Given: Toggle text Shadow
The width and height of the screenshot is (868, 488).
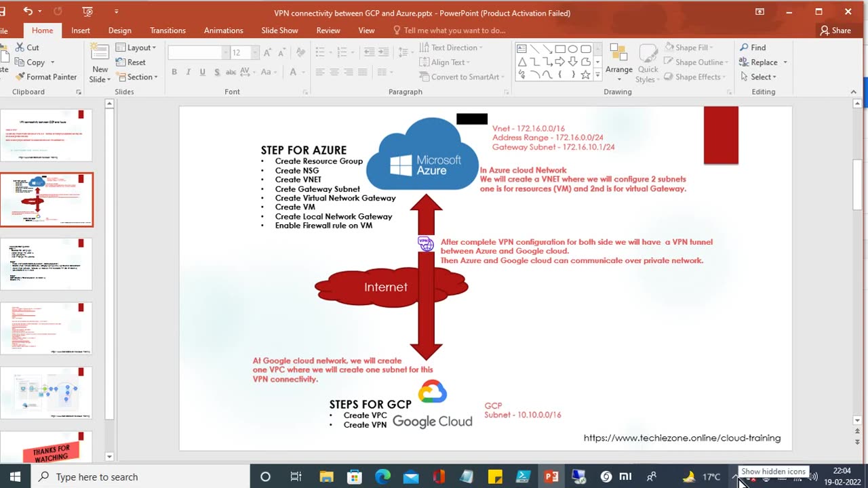Looking at the screenshot, I should [217, 72].
